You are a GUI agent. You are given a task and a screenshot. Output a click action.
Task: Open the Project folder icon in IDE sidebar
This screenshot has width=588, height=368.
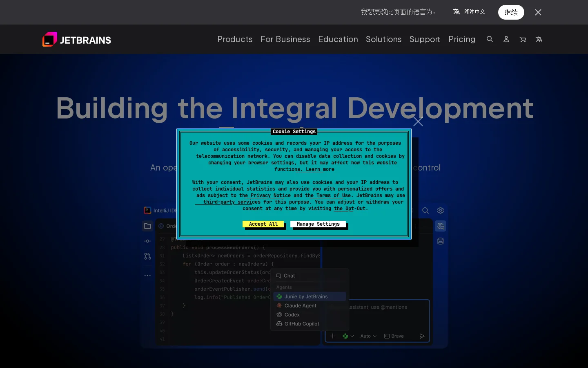147,226
